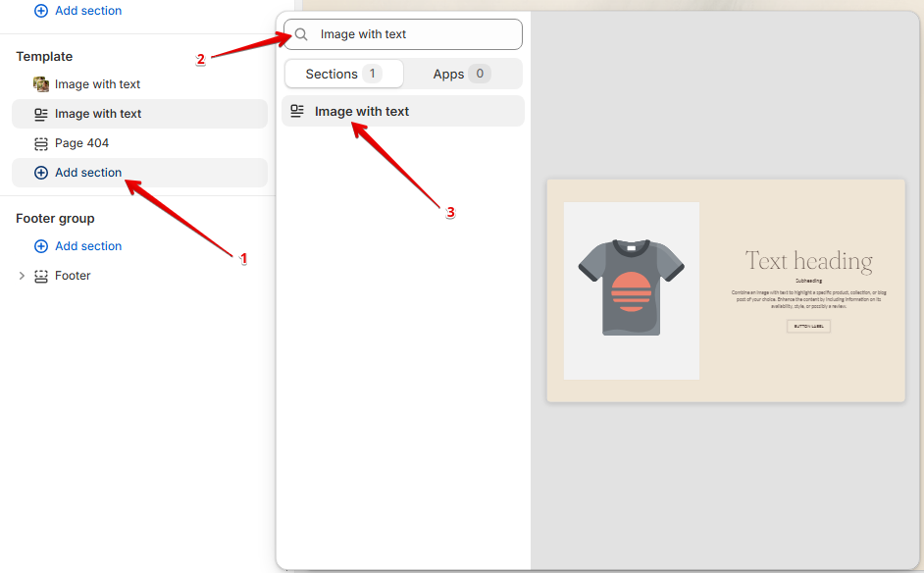Click Add section link at top
The width and height of the screenshot is (924, 573).
(88, 11)
